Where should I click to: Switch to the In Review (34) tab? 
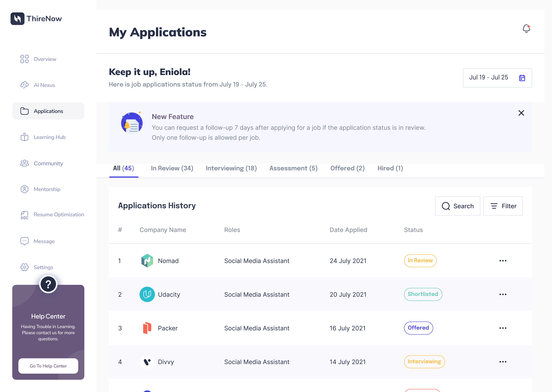[172, 168]
